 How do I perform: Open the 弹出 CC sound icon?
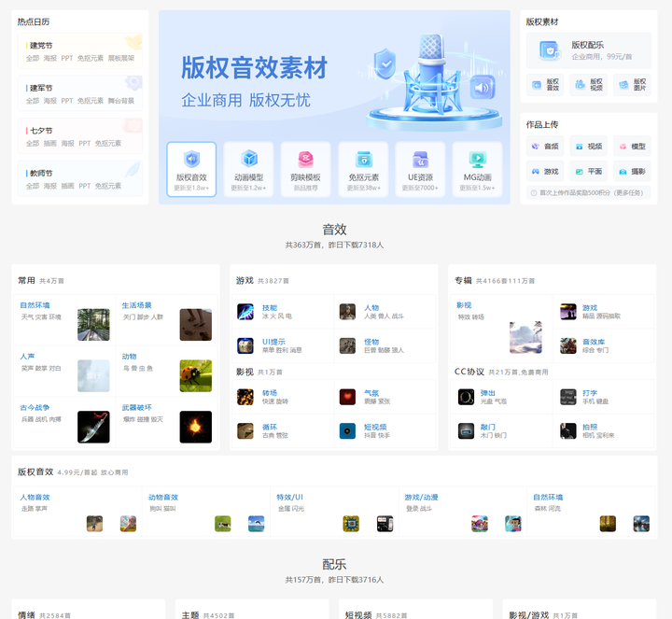click(x=466, y=397)
